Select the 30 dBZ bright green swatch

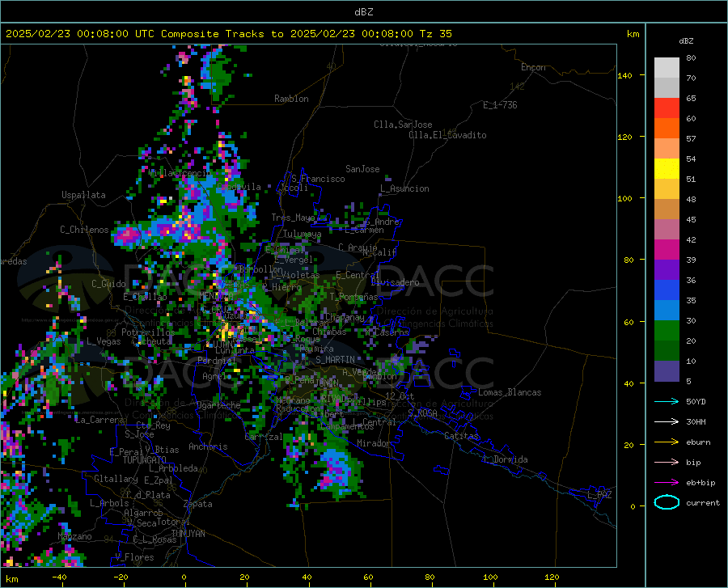[x=667, y=331]
